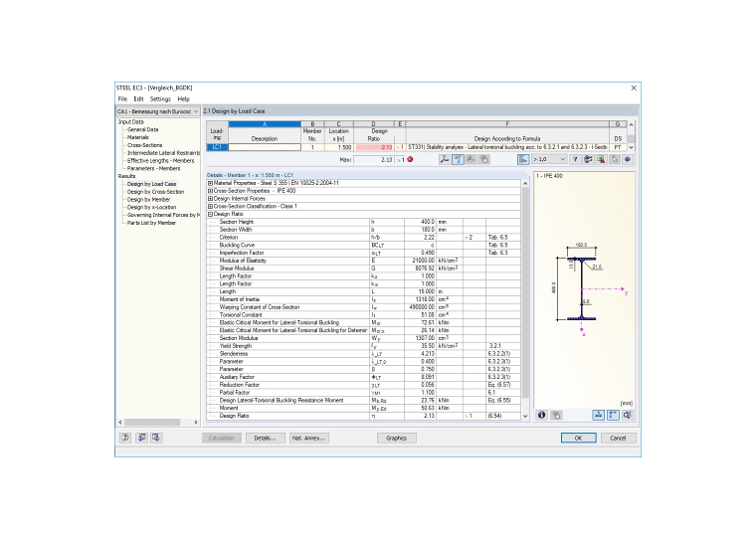Open the ratio filter dropdown showing > 1,0
The width and height of the screenshot is (756, 539).
pyautogui.click(x=549, y=159)
